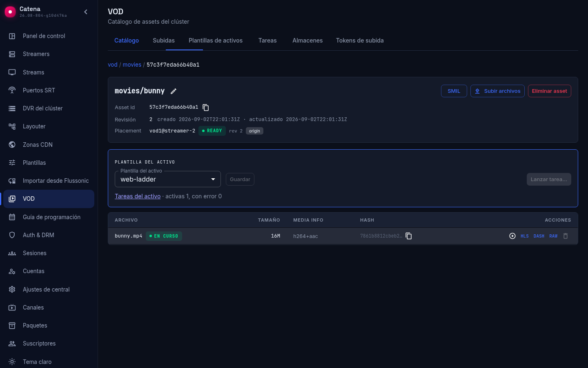This screenshot has height=368, width=588.
Task: Open the Almacenes tab
Action: (307, 40)
